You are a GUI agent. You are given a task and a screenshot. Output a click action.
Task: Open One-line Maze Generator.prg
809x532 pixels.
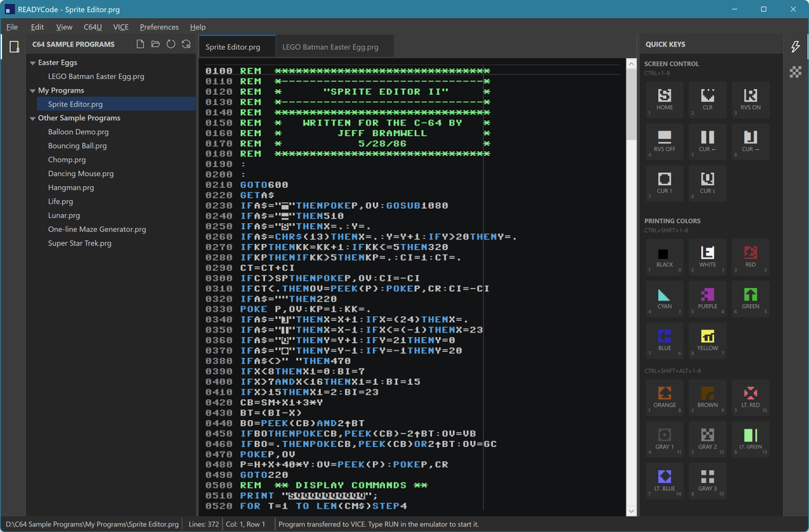tap(97, 229)
